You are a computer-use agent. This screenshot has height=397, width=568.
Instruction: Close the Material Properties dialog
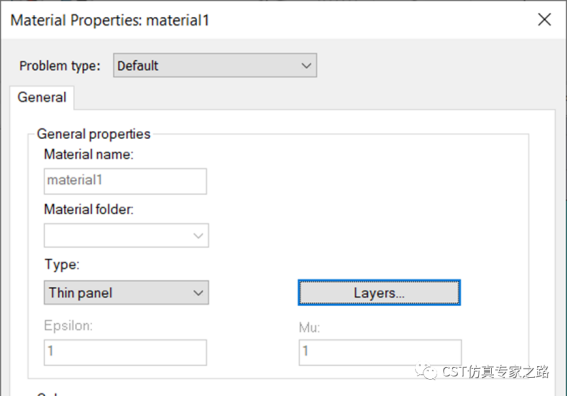click(544, 20)
